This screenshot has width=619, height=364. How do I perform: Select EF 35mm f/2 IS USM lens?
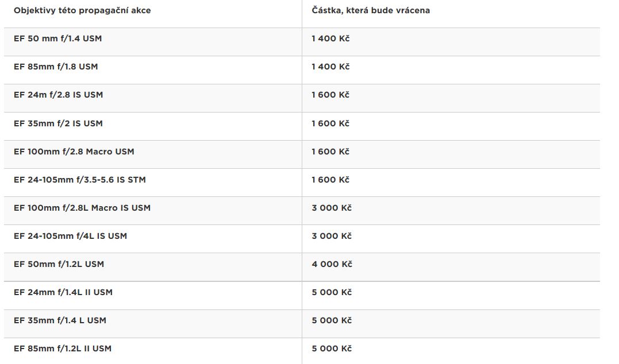point(58,123)
